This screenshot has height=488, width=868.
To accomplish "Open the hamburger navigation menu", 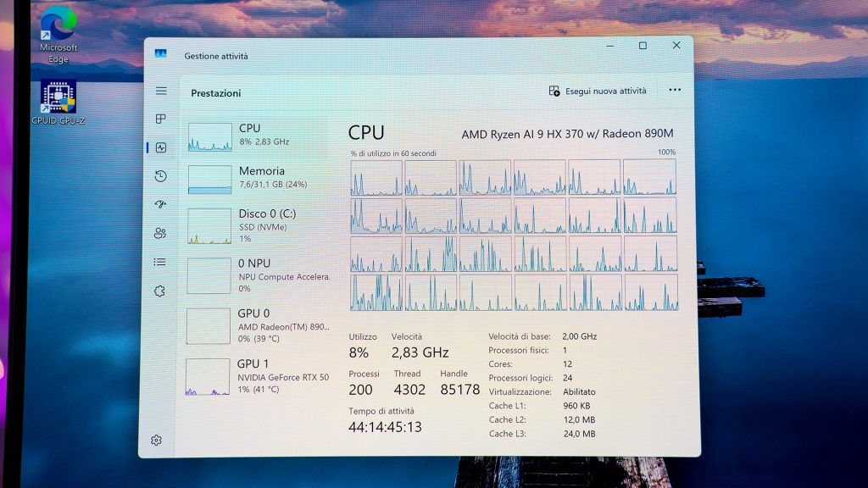I will (x=161, y=91).
